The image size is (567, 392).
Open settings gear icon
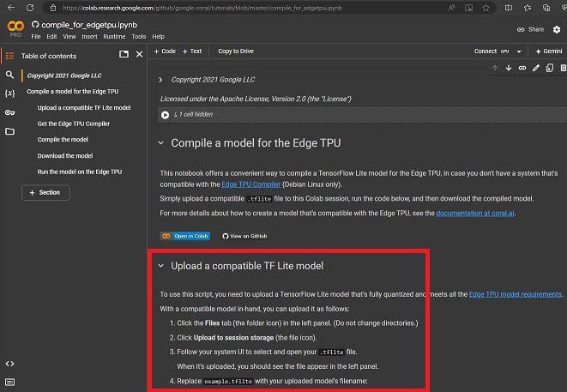tap(557, 30)
